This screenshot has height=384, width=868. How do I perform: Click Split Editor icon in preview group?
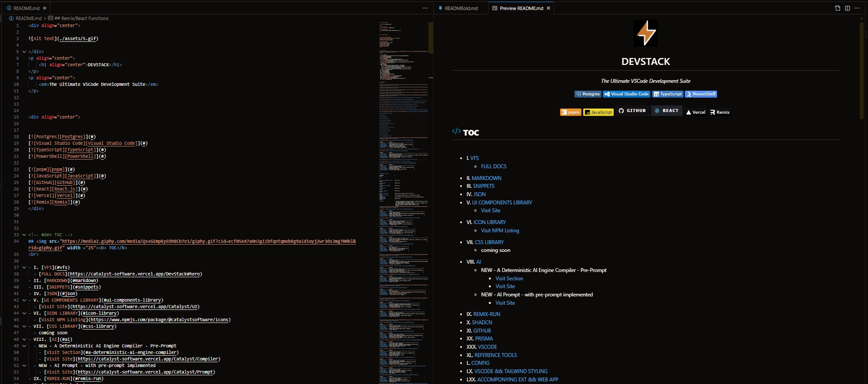(847, 8)
